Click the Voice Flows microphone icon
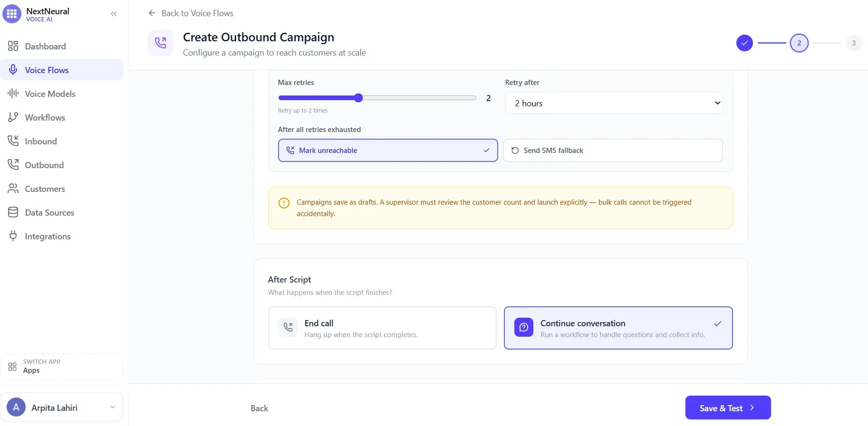The image size is (868, 426). [13, 70]
